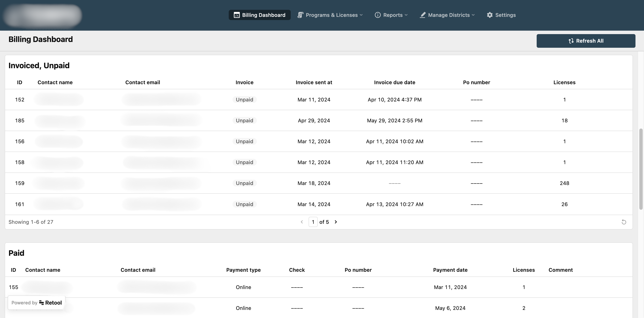The image size is (644, 318).
Task: Click the 26 licenses value for ID 161
Action: 564,204
